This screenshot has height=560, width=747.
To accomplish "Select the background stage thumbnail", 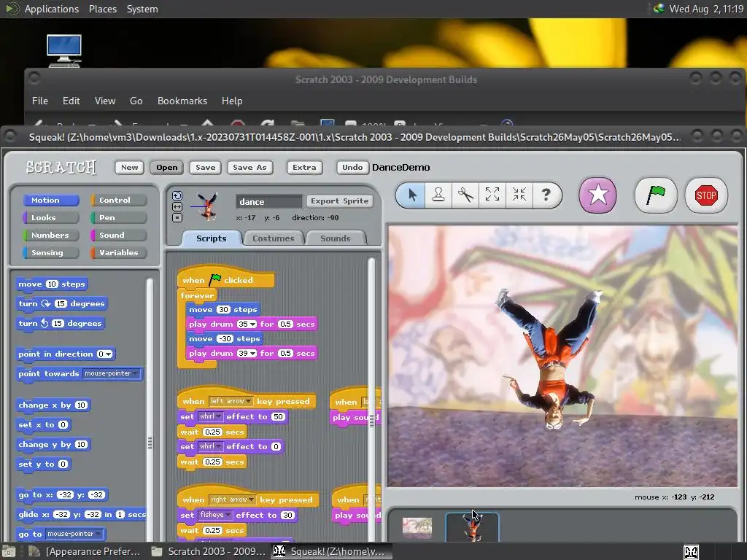I will point(417,527).
